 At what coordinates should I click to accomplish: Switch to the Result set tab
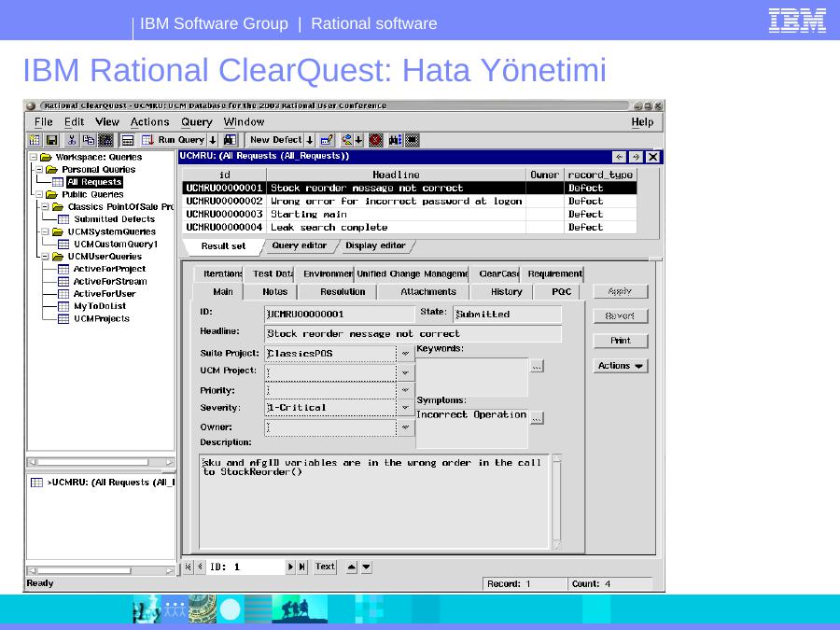(x=223, y=245)
